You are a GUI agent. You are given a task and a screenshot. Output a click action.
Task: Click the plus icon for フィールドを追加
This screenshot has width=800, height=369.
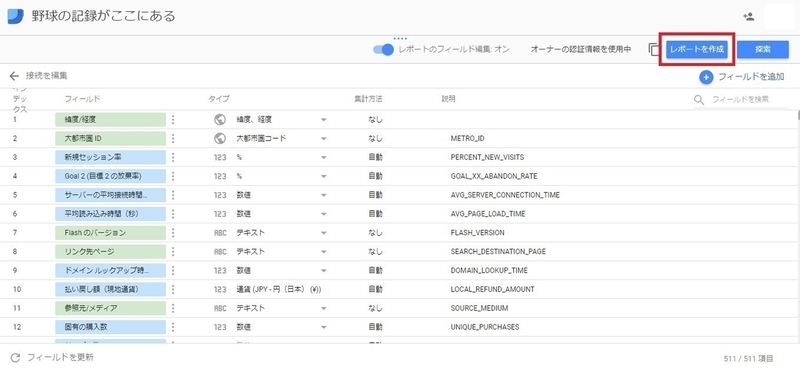[706, 77]
